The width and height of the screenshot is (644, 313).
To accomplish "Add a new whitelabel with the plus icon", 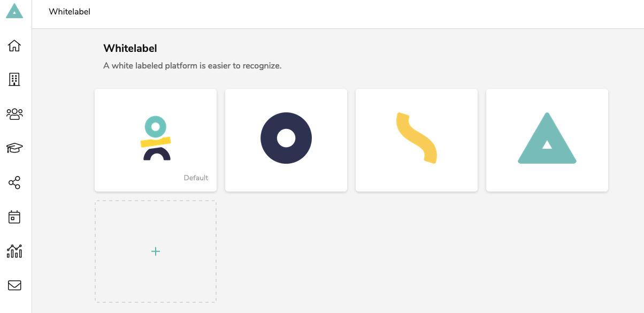I will (156, 251).
